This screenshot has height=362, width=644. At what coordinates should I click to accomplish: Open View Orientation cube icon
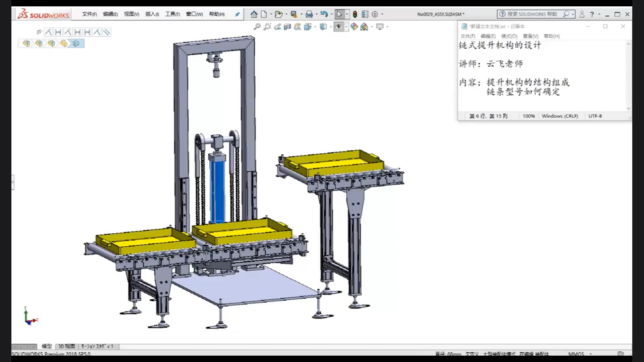coord(308,26)
